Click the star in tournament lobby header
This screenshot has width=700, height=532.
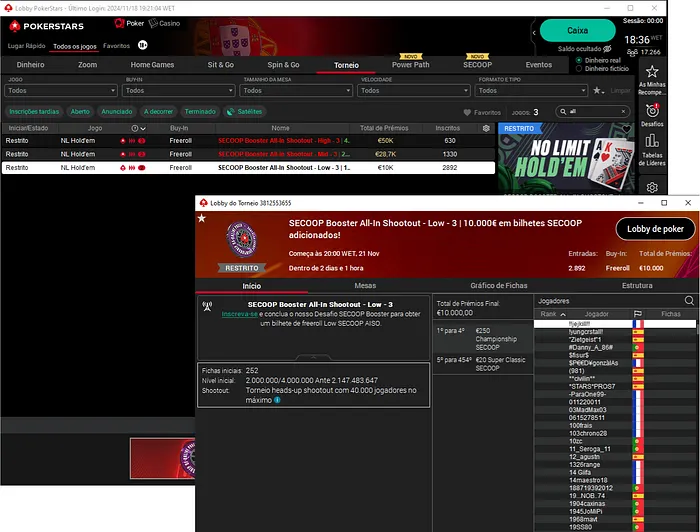pyautogui.click(x=202, y=218)
